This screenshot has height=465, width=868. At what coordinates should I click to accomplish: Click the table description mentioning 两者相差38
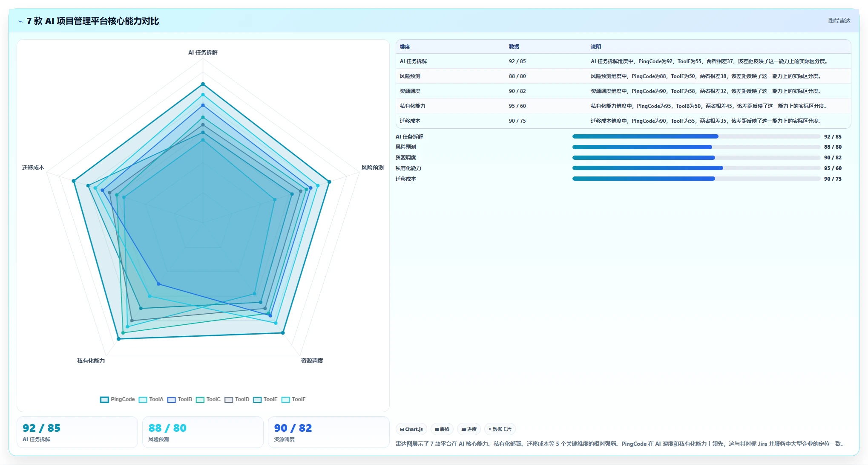[707, 76]
